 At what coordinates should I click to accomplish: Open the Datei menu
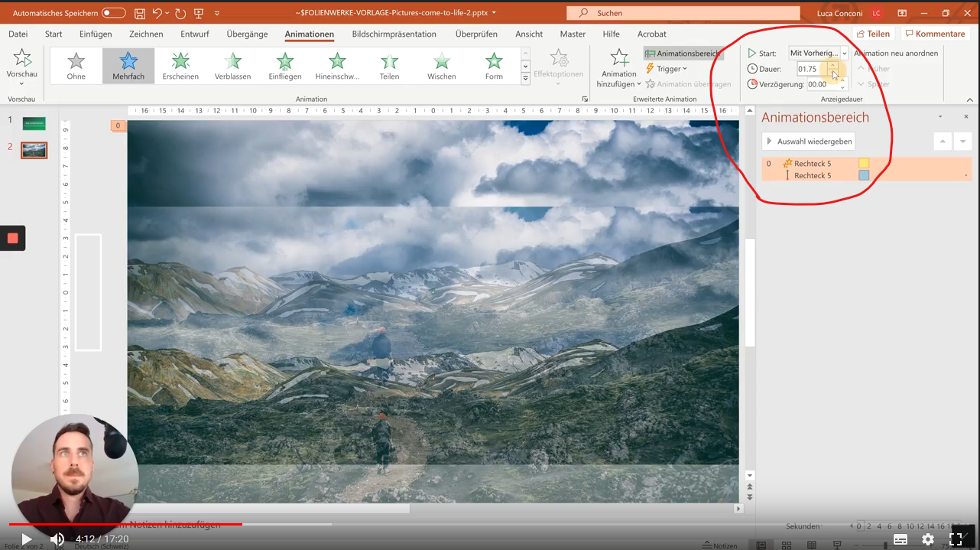click(x=18, y=34)
